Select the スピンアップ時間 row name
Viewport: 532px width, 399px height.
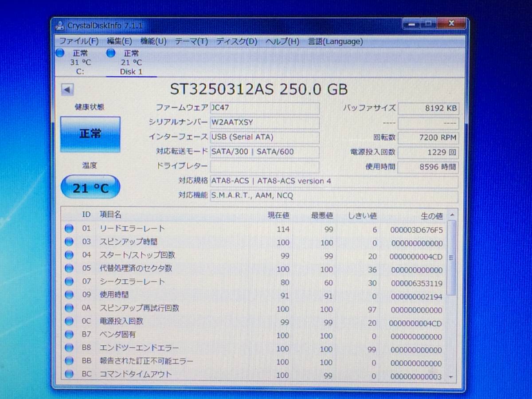click(128, 242)
